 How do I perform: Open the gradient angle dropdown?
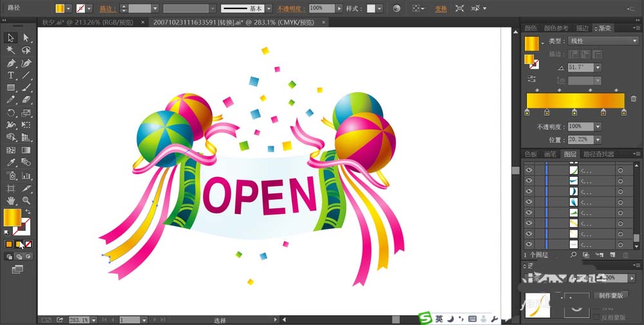pyautogui.click(x=598, y=67)
